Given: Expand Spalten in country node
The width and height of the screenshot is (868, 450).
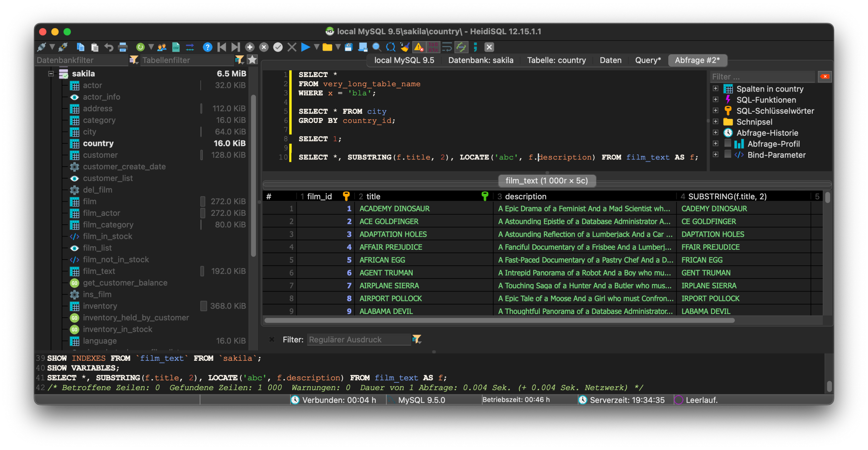Looking at the screenshot, I should [x=715, y=89].
